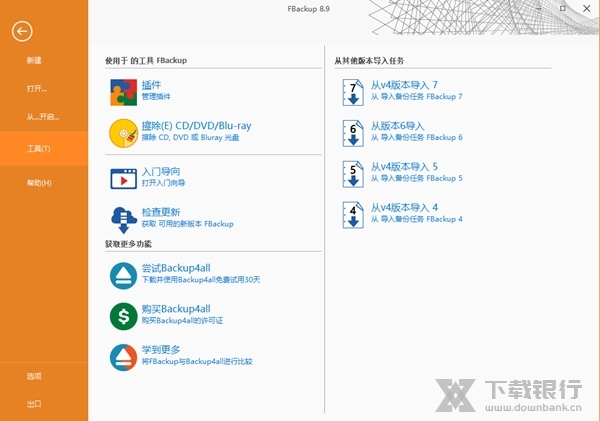The width and height of the screenshot is (600, 421).
Task: Click the import version 7 document icon
Action: tap(353, 92)
